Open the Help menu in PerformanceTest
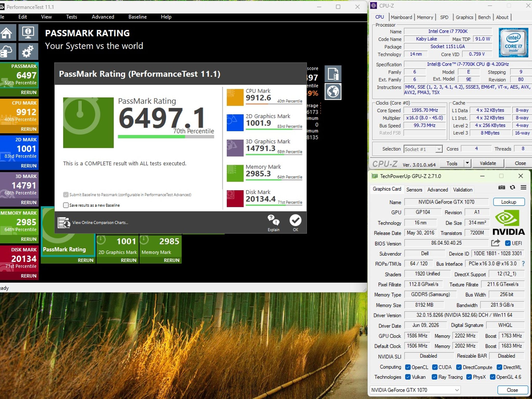This screenshot has width=532, height=399. pyautogui.click(x=166, y=17)
